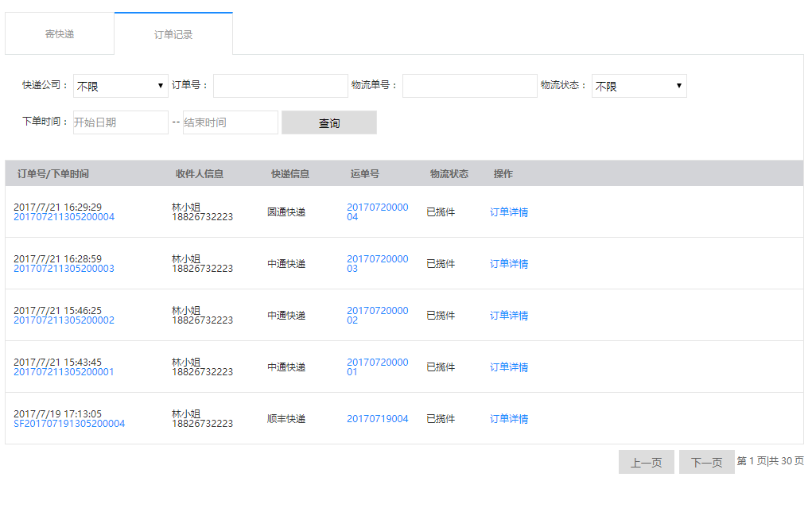View 订单详情 for the 圆通快递 order
The image size is (812, 516).
[509, 212]
